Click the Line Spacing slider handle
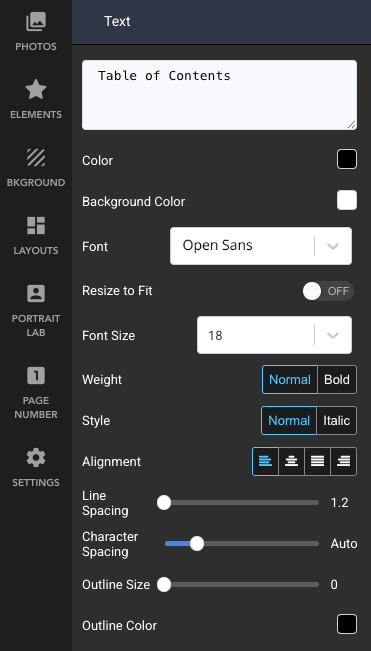The height and width of the screenshot is (651, 371). [164, 502]
